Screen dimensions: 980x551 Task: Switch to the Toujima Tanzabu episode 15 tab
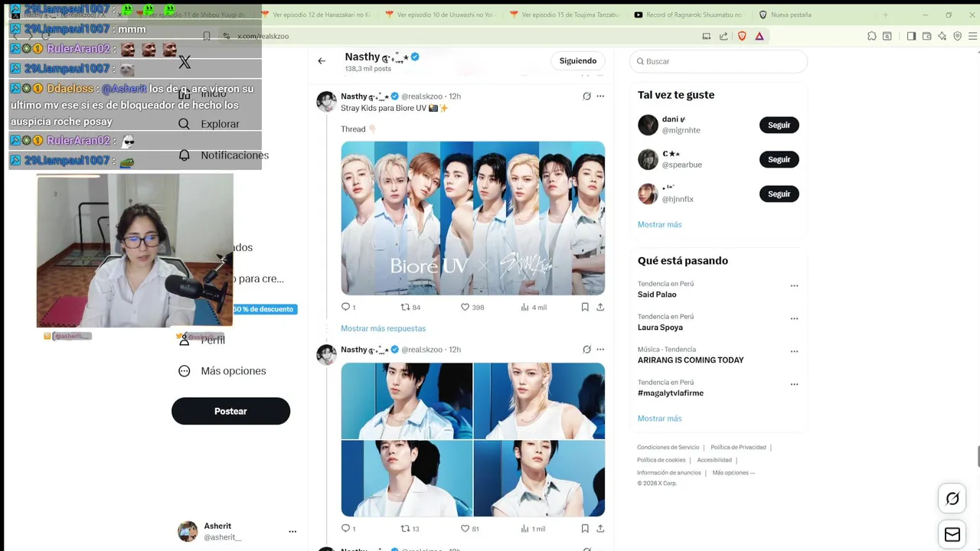[565, 15]
